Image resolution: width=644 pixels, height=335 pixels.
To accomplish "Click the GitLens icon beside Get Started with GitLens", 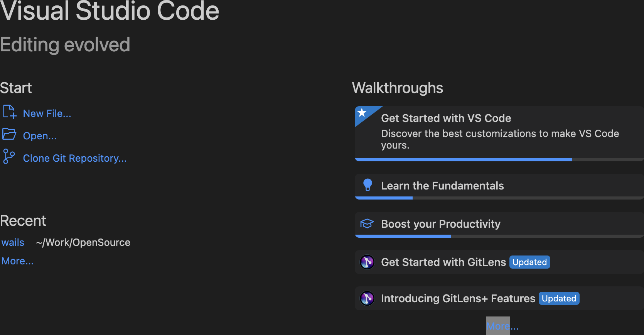I will coord(367,262).
